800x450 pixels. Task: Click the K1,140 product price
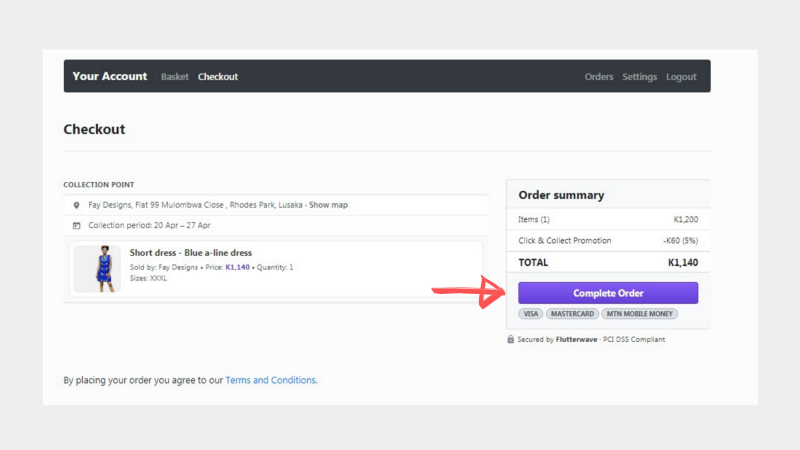coord(237,267)
